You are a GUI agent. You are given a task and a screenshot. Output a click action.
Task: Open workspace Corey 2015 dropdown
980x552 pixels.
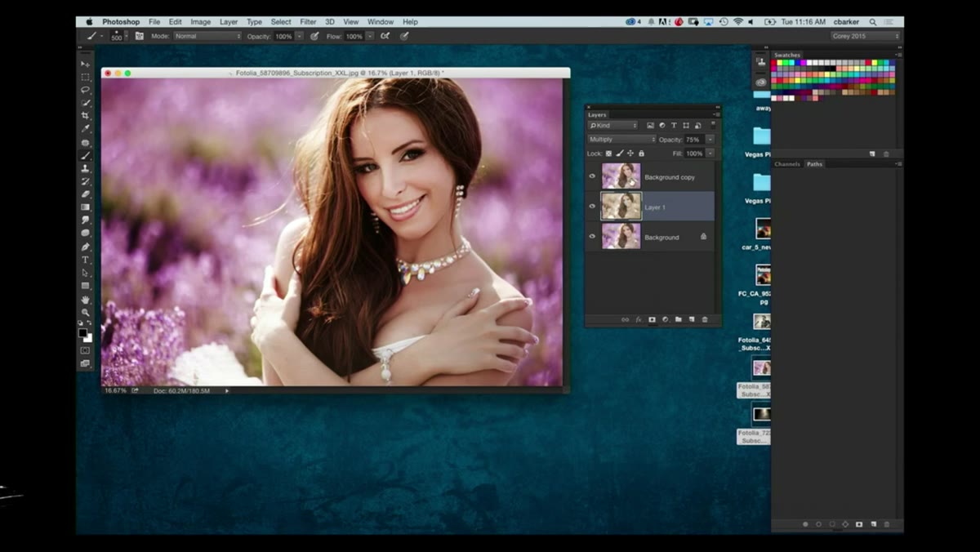865,36
